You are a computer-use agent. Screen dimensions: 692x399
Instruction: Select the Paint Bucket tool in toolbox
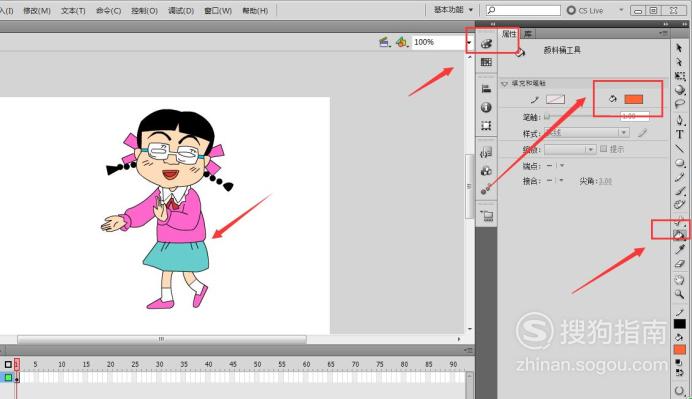(680, 235)
